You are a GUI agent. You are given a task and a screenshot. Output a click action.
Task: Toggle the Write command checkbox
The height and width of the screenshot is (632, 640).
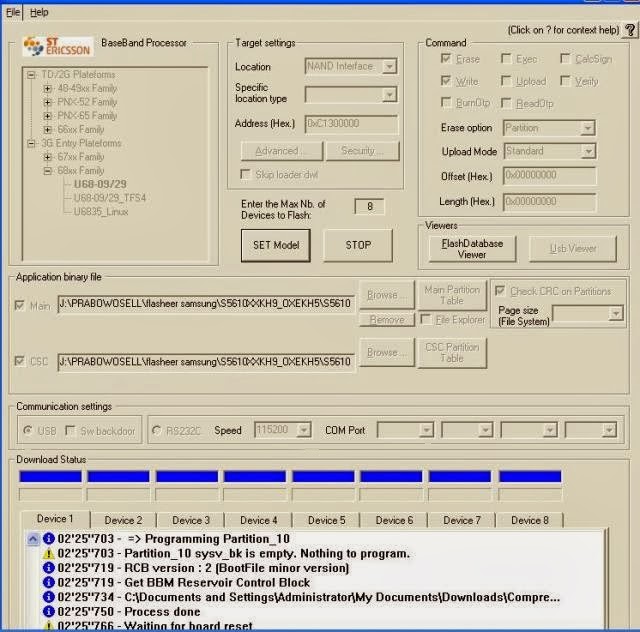point(446,81)
